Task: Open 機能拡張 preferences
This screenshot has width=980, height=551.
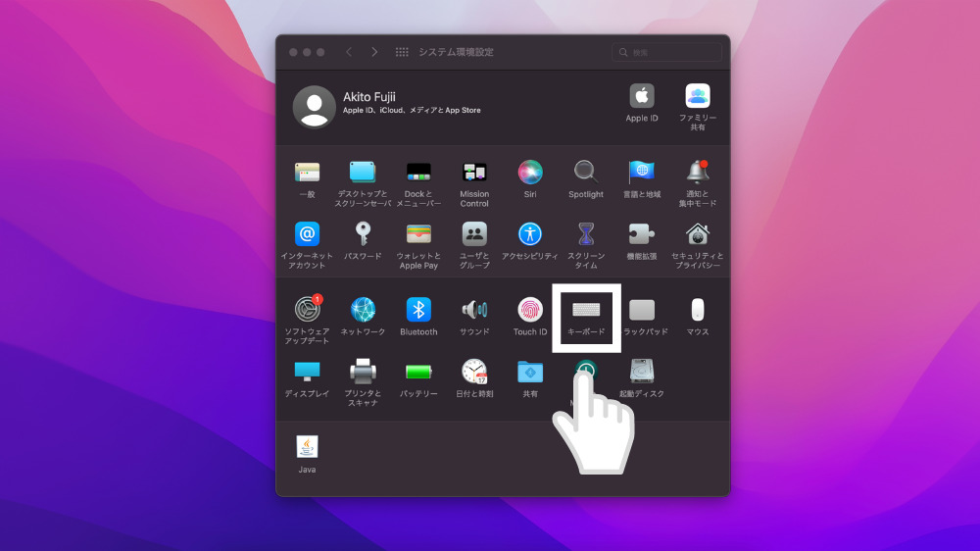Action: click(642, 234)
